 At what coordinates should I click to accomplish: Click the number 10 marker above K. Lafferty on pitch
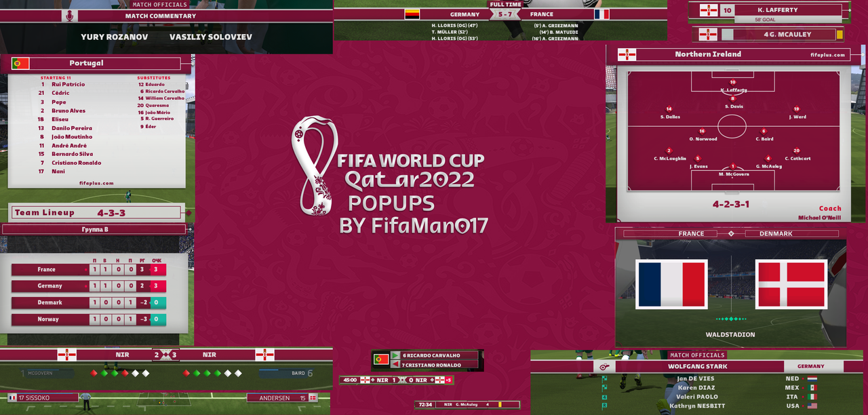pyautogui.click(x=732, y=82)
